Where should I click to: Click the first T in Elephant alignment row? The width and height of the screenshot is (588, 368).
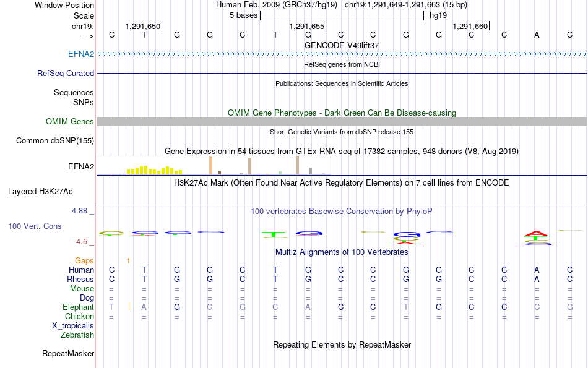[x=111, y=307]
